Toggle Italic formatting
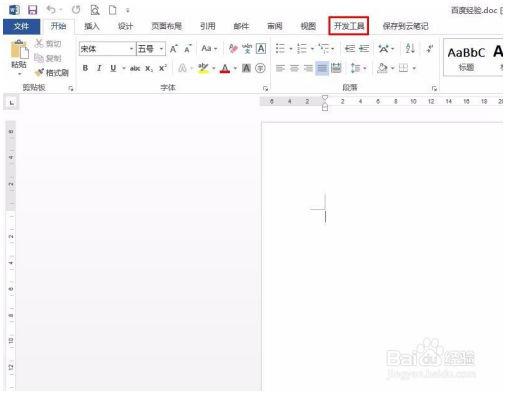Viewport: 506px width, 394px height. coord(99,68)
